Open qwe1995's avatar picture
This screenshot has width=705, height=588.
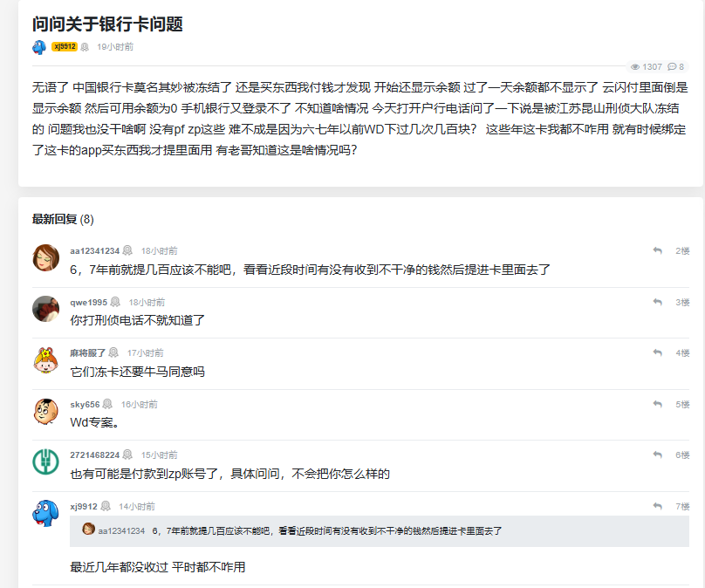click(45, 309)
